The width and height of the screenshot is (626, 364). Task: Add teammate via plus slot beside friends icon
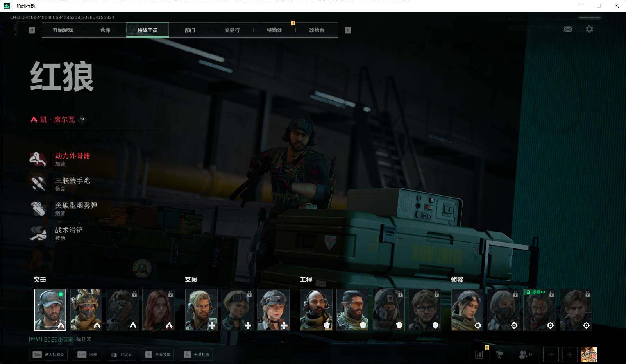551,355
